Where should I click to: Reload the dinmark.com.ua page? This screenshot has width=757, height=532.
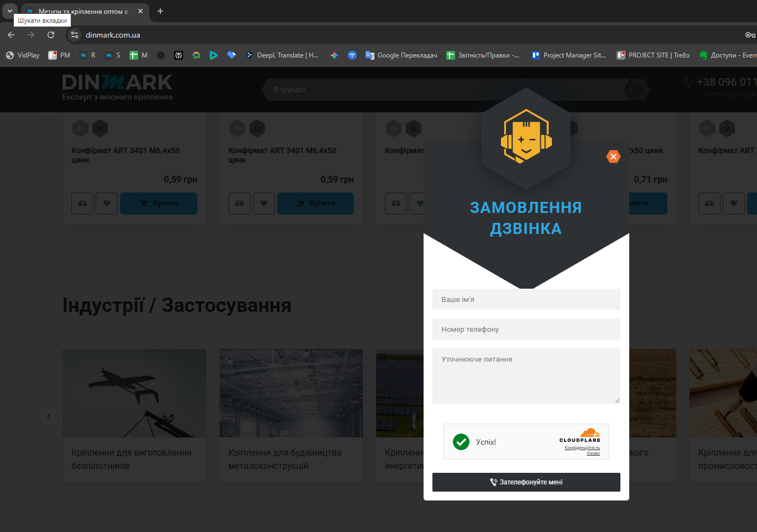[x=51, y=35]
